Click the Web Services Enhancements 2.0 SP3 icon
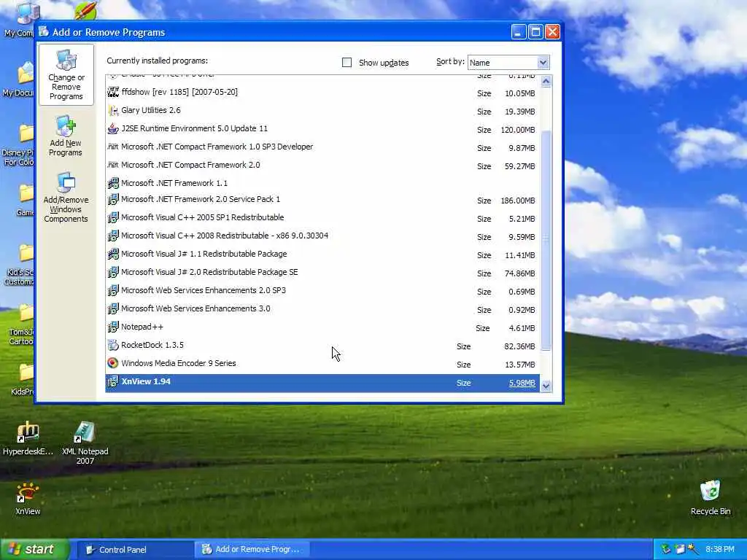747x560 pixels. click(113, 290)
